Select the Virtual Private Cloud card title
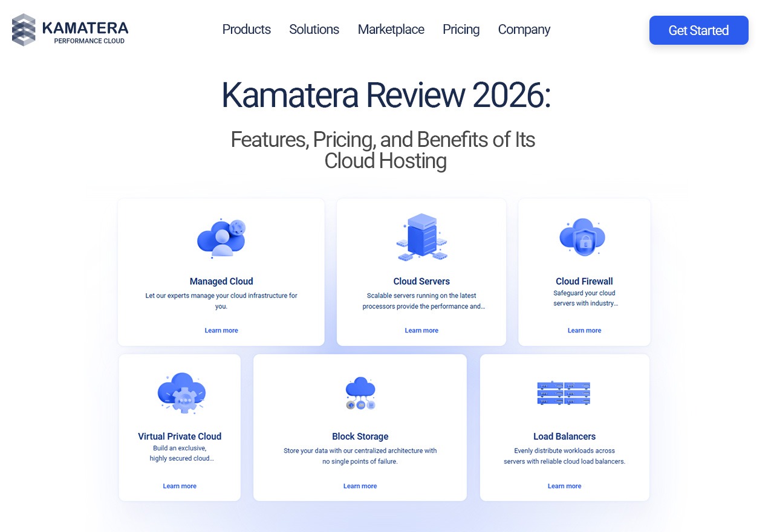 180,436
